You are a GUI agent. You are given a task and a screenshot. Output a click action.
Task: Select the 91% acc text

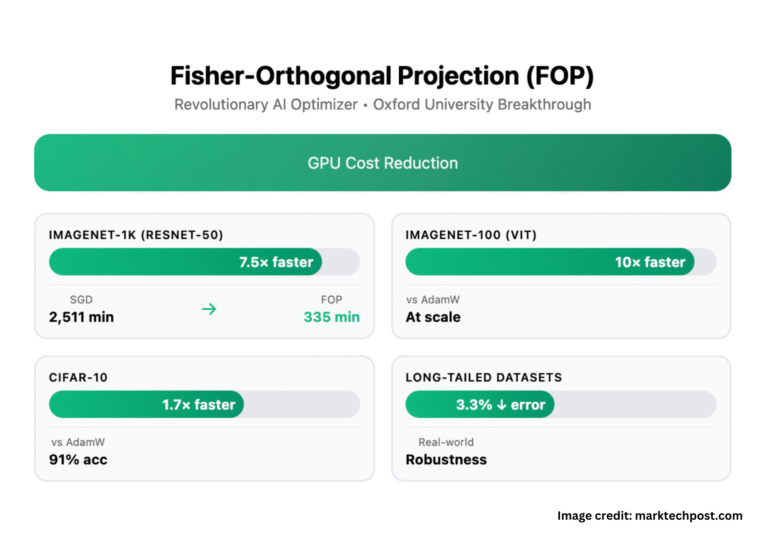tap(79, 460)
